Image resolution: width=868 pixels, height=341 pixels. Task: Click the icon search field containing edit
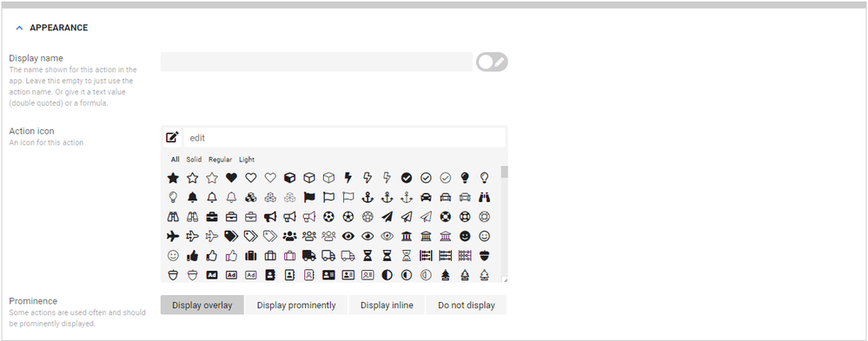[x=344, y=138]
